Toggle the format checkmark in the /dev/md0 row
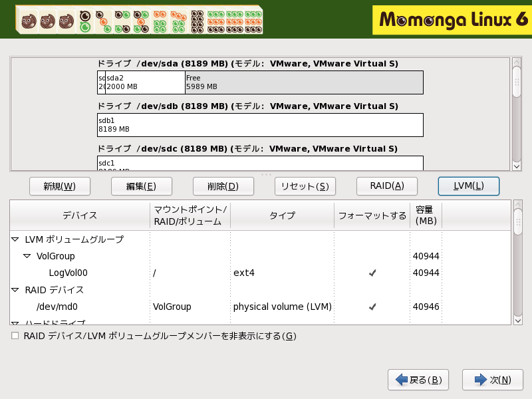This screenshot has height=399, width=532. (x=372, y=307)
